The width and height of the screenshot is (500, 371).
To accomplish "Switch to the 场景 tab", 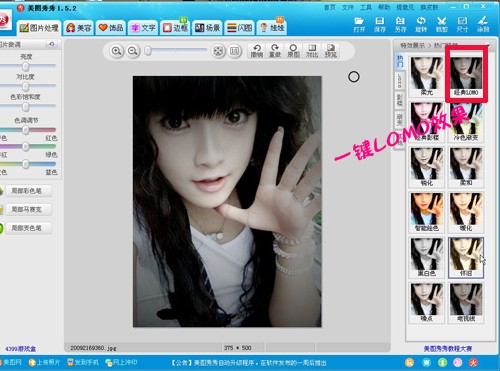I will (207, 28).
